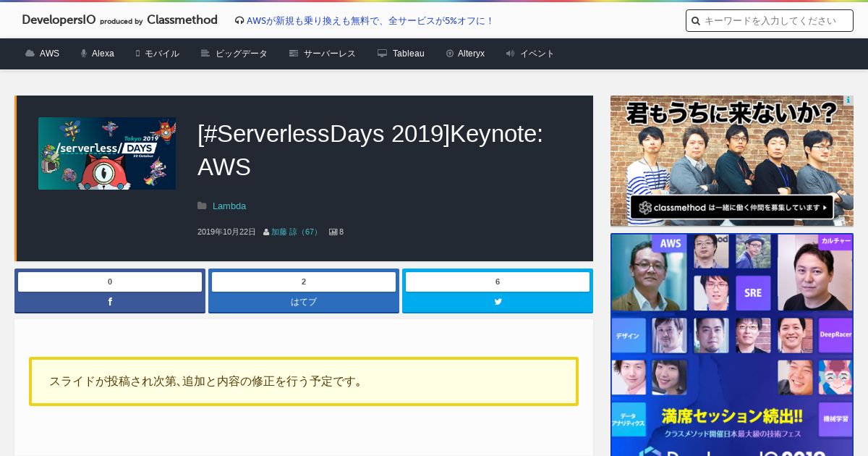
Task: Click the DeepRacer tile in event banner
Action: pyautogui.click(x=834, y=335)
